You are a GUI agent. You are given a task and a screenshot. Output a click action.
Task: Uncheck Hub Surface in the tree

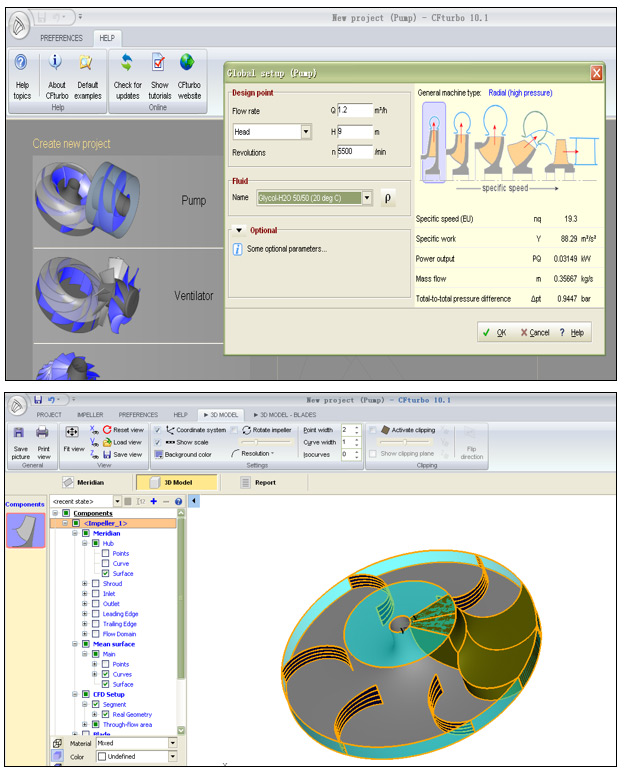pos(106,574)
